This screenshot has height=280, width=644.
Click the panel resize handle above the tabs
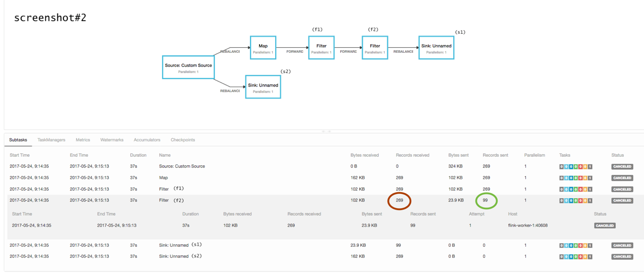click(x=326, y=131)
